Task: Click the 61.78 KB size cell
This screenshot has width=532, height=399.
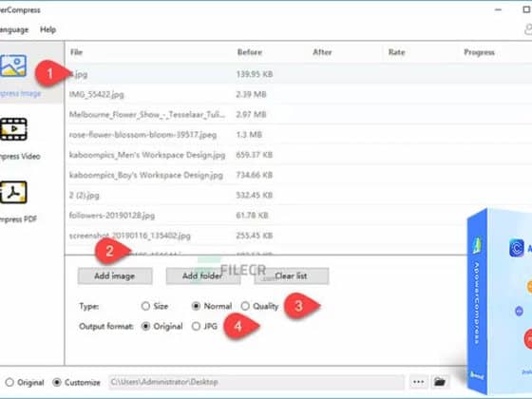Action: [252, 215]
